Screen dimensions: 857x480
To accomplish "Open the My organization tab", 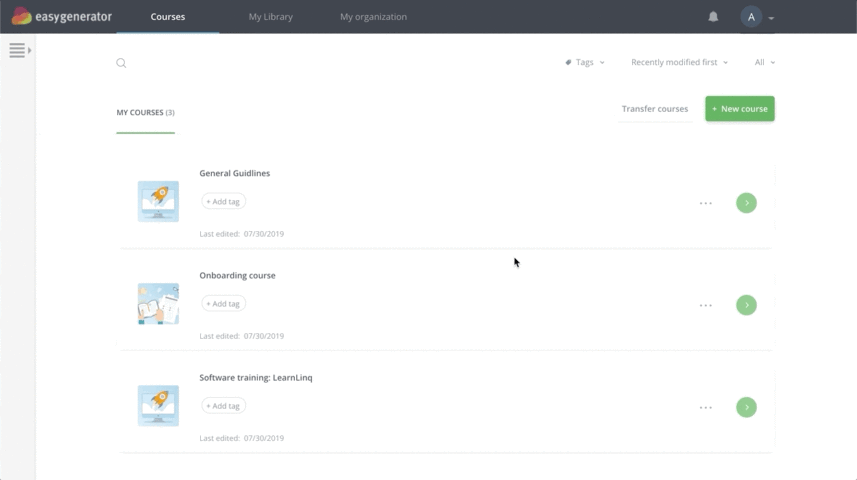I will [x=373, y=17].
